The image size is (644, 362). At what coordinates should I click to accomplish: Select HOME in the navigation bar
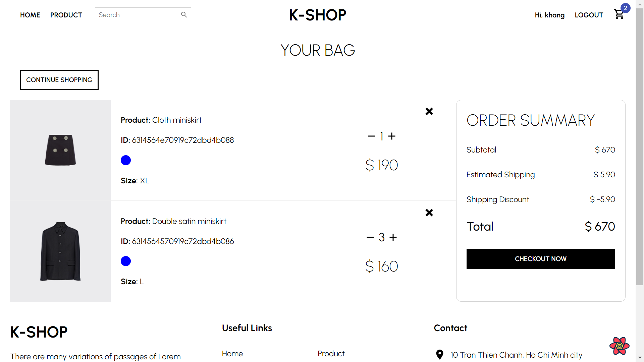tap(30, 15)
